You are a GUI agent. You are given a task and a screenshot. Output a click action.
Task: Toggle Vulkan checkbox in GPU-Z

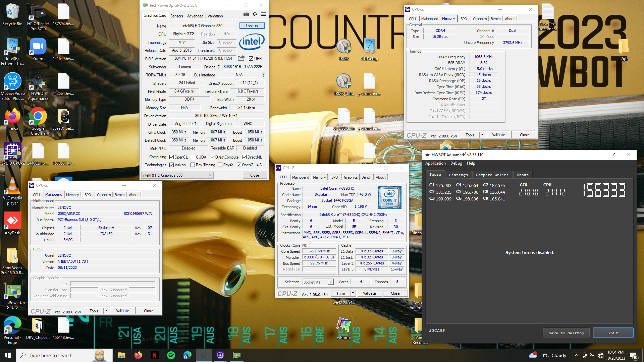[171, 165]
